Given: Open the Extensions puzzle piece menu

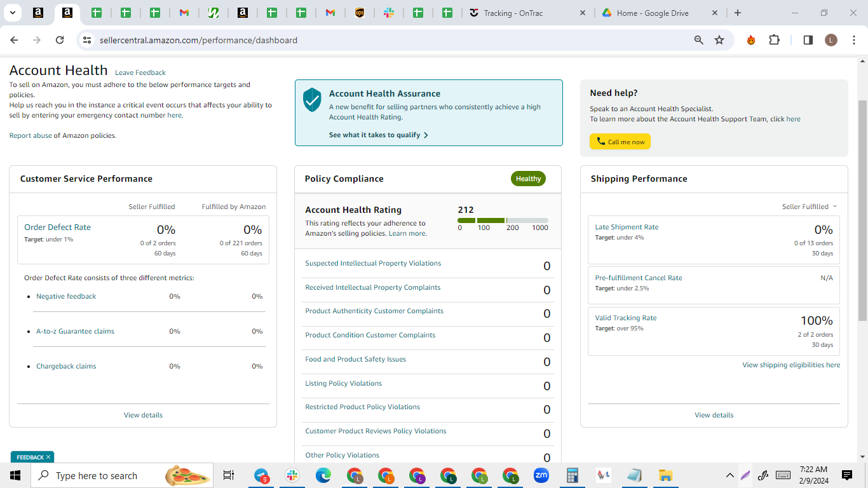Looking at the screenshot, I should point(774,40).
